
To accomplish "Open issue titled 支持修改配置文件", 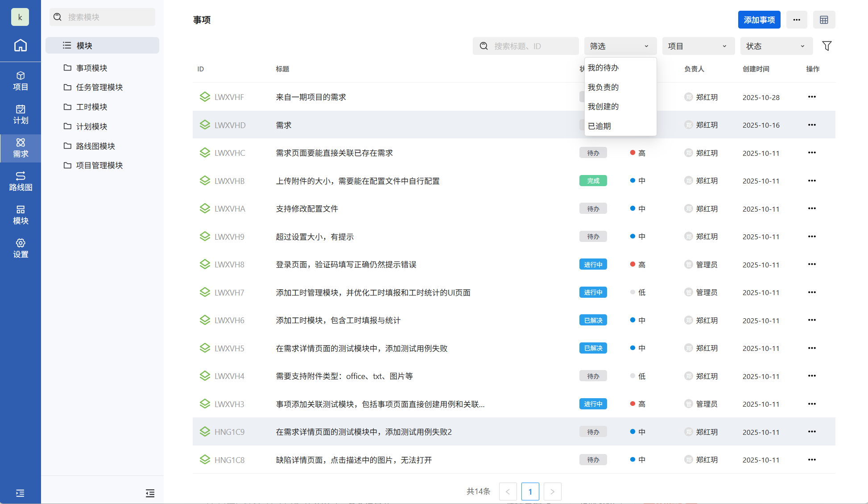I will pos(307,209).
